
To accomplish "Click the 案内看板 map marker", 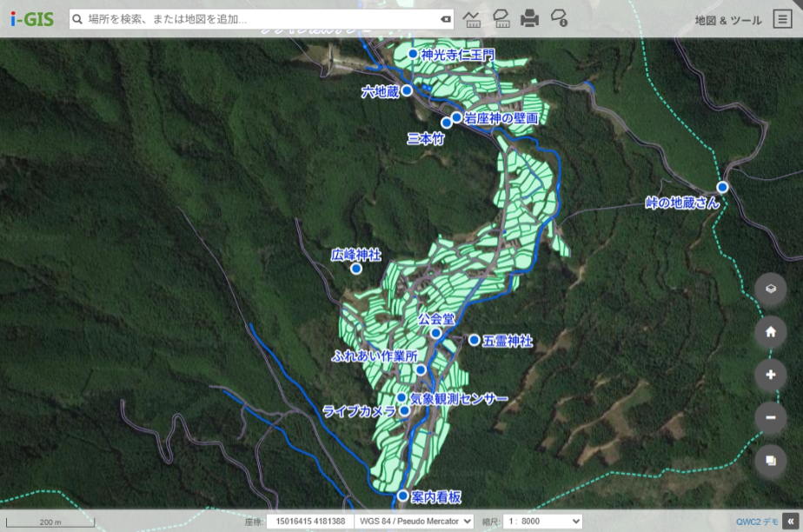I will 403,495.
